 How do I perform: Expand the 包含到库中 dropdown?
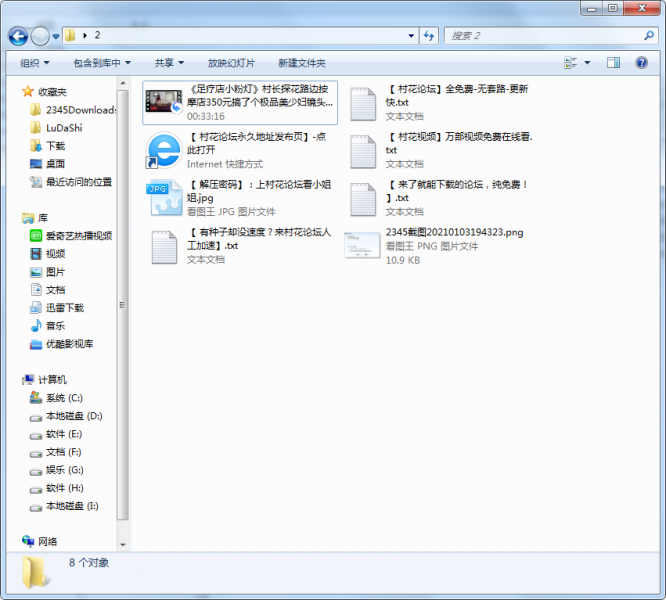pos(102,63)
